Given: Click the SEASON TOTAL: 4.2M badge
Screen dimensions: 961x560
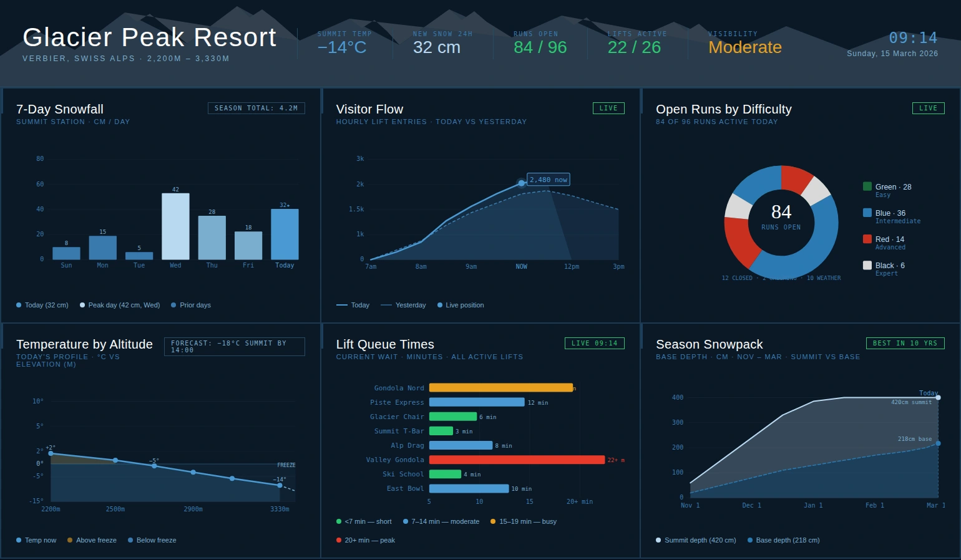Looking at the screenshot, I should [256, 108].
